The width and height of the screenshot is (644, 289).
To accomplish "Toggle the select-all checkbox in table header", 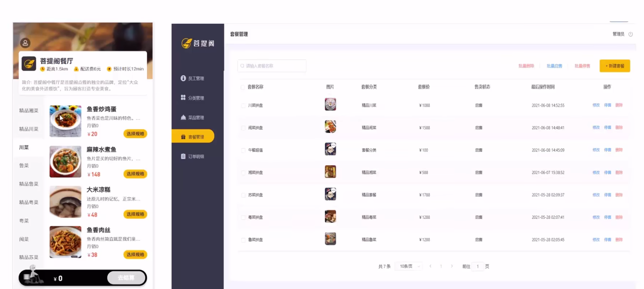I will click(243, 87).
